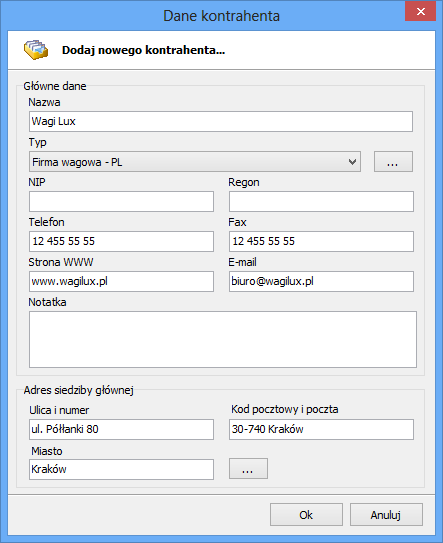Click the Miasto field containing Kraków
Viewport: 443px width, 543px height.
pos(121,470)
